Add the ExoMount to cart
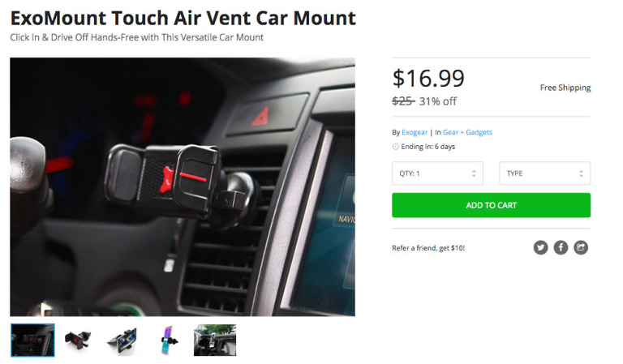This screenshot has height=364, width=623. coord(491,205)
